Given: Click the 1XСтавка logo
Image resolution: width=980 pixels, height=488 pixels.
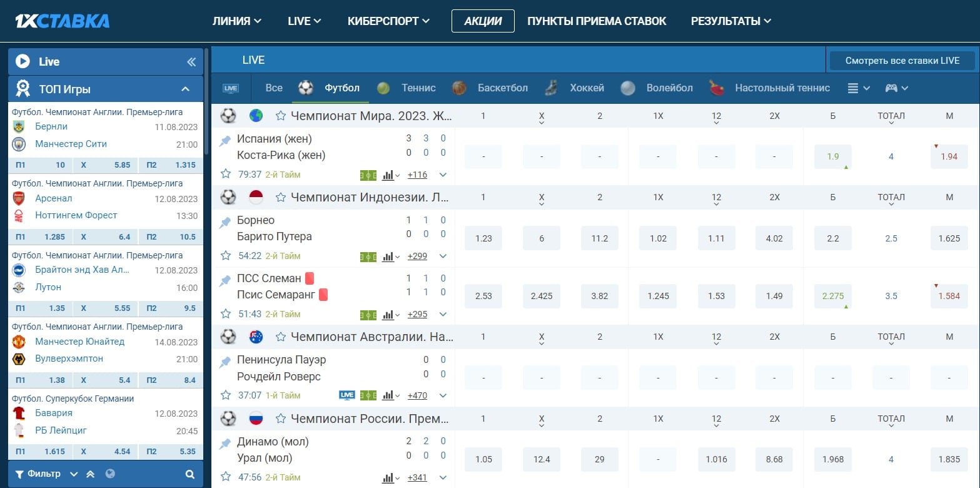Looking at the screenshot, I should (62, 21).
